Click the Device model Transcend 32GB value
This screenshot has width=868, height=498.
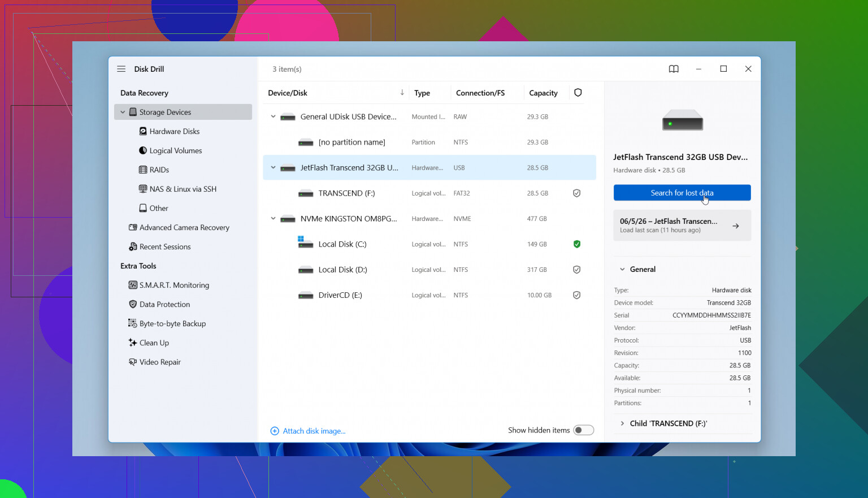728,303
